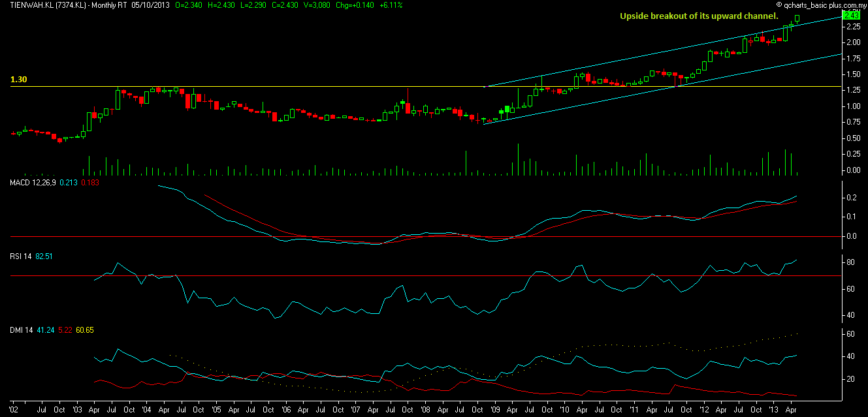The width and height of the screenshot is (868, 417).
Task: Click the MACD value 0.213
Action: point(68,184)
